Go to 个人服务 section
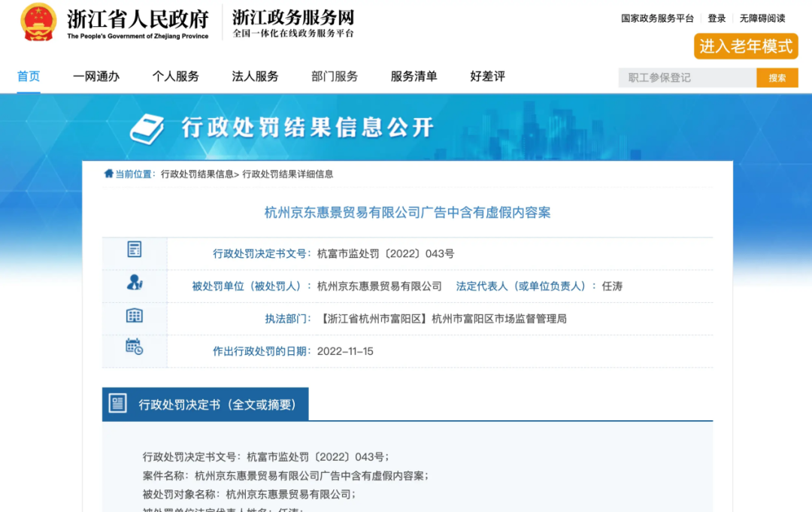The height and width of the screenshot is (512, 812). coord(176,76)
